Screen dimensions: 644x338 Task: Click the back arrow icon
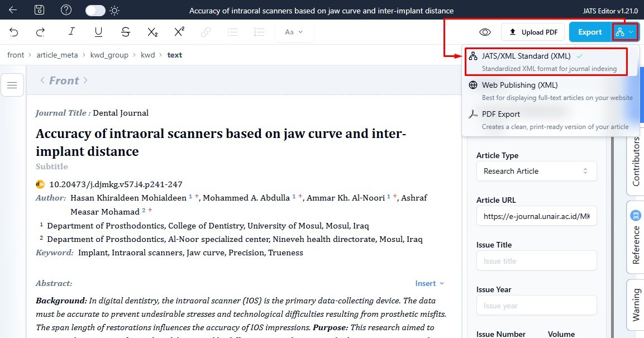point(13,10)
